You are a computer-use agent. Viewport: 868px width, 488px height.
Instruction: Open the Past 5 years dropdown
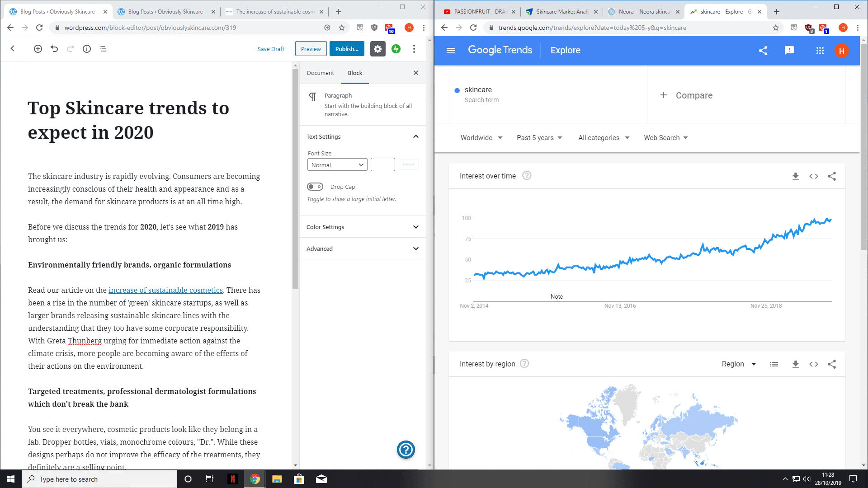point(539,138)
